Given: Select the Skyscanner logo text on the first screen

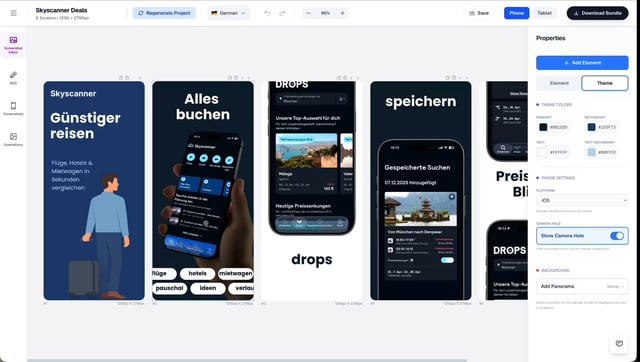Looking at the screenshot, I should (73, 94).
